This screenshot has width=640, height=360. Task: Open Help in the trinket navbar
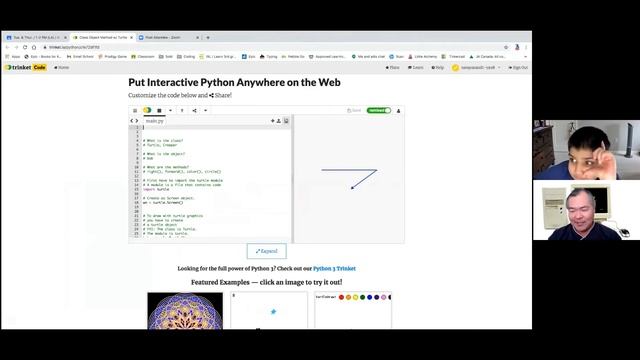pyautogui.click(x=438, y=67)
